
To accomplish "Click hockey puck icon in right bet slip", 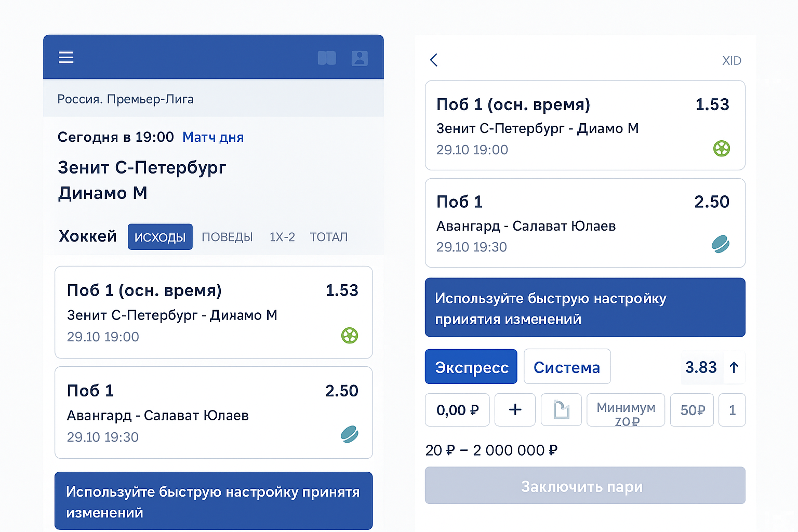I will (x=721, y=244).
